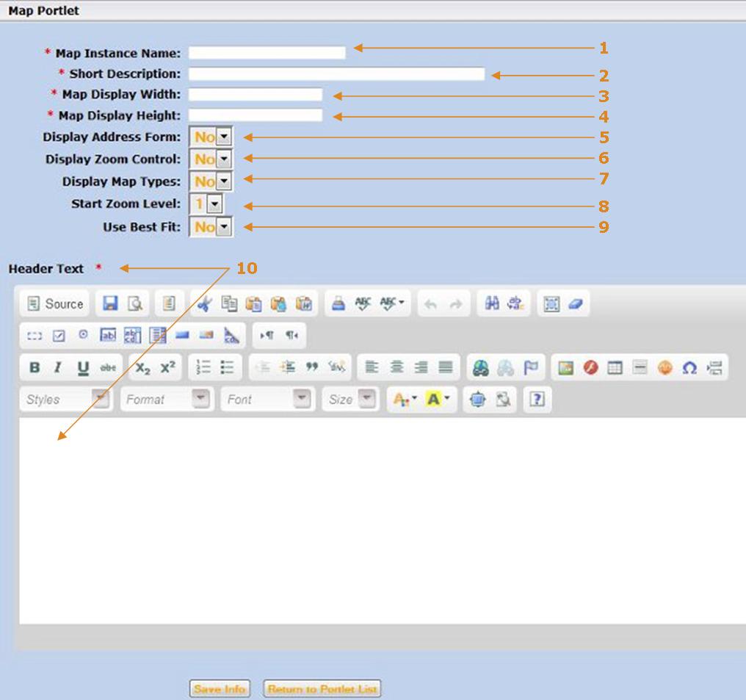Insert bulleted list
The image size is (746, 700).
click(x=228, y=367)
